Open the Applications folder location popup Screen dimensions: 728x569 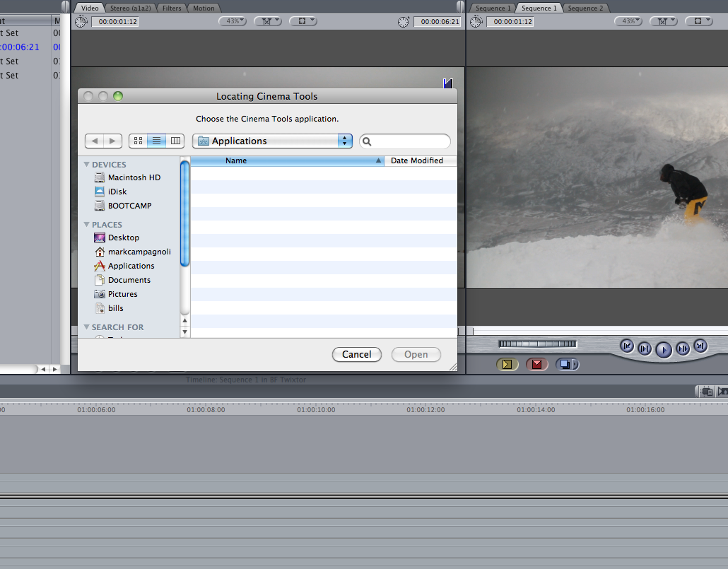(273, 141)
